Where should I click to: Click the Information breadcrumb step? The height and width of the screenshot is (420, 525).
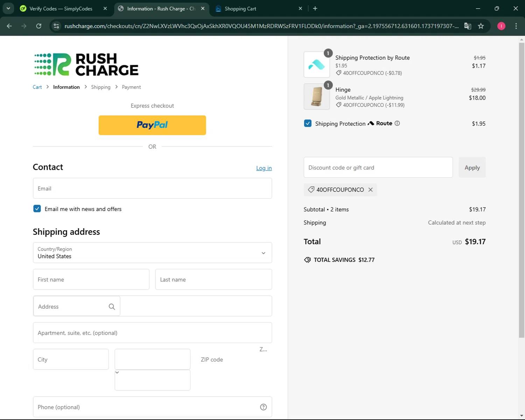[x=66, y=87]
